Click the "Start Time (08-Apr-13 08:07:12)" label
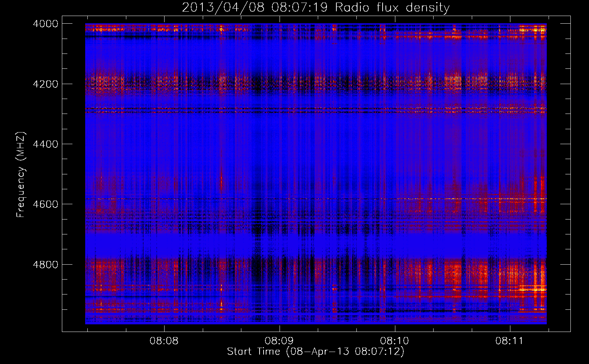The image size is (589, 364). pyautogui.click(x=316, y=352)
